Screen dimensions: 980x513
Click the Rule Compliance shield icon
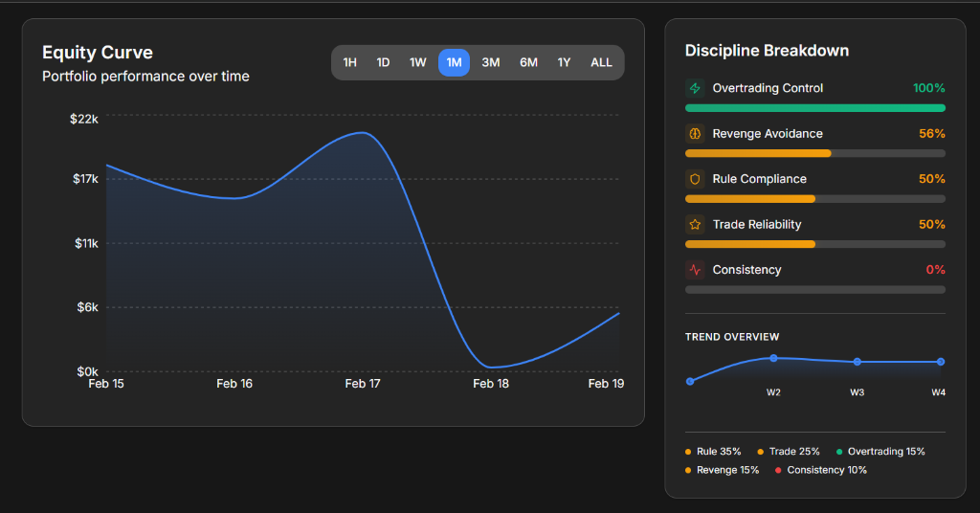[x=695, y=179]
